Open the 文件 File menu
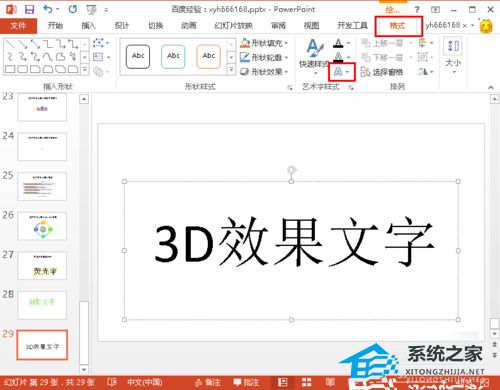The height and width of the screenshot is (390, 500). tap(18, 26)
